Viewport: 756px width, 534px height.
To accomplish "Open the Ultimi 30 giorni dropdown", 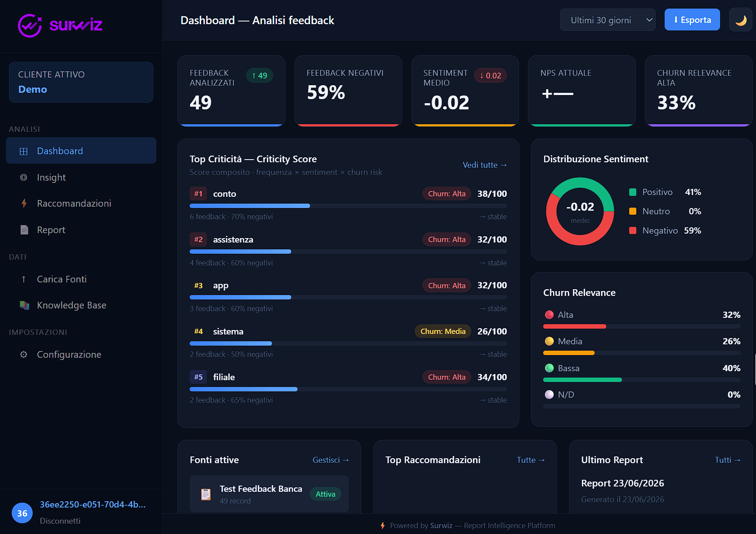I will 608,20.
